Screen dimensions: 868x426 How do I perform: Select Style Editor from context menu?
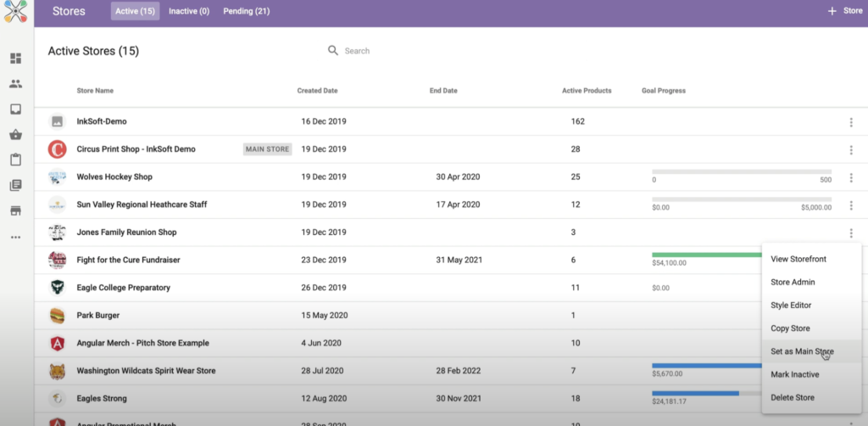pos(811,305)
